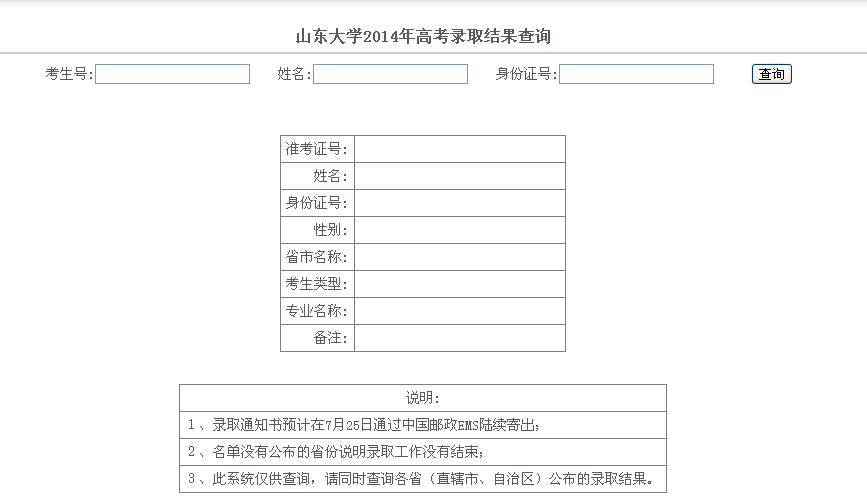Click the 考生号 label above the table
Screen dimensions: 867x499
pyautogui.click(x=69, y=74)
